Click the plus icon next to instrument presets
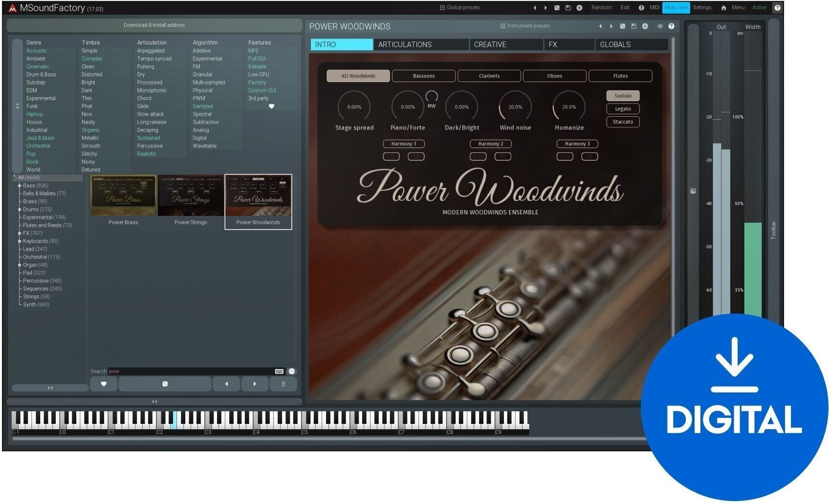 [x=645, y=27]
